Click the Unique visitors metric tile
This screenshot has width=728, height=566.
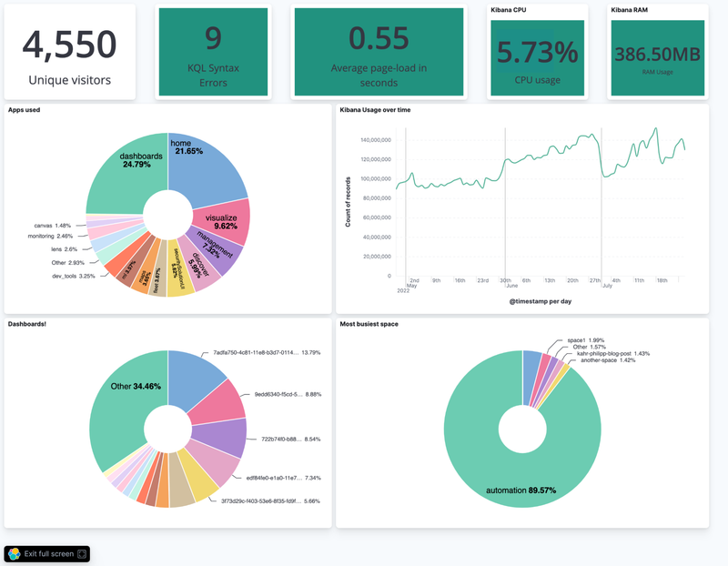pos(69,53)
